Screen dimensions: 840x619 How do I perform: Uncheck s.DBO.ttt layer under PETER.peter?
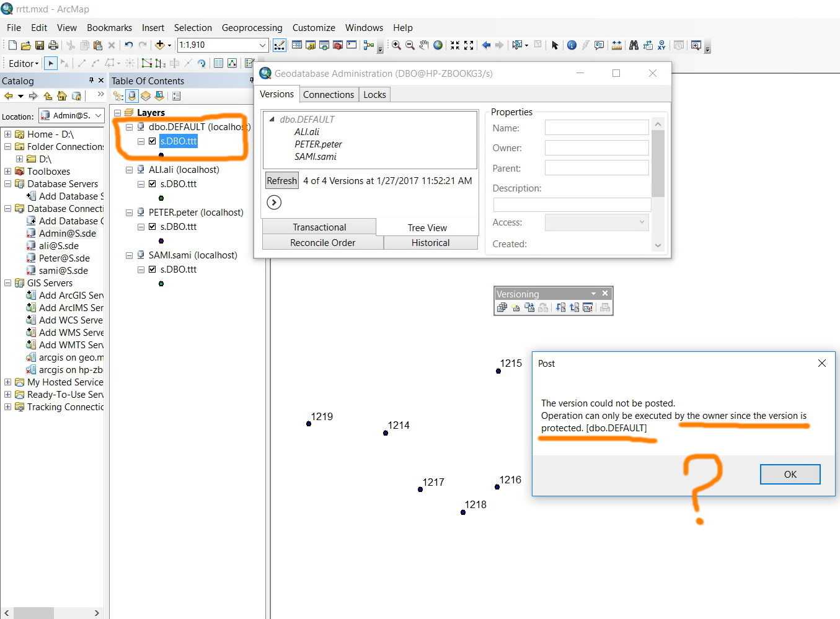(x=153, y=227)
